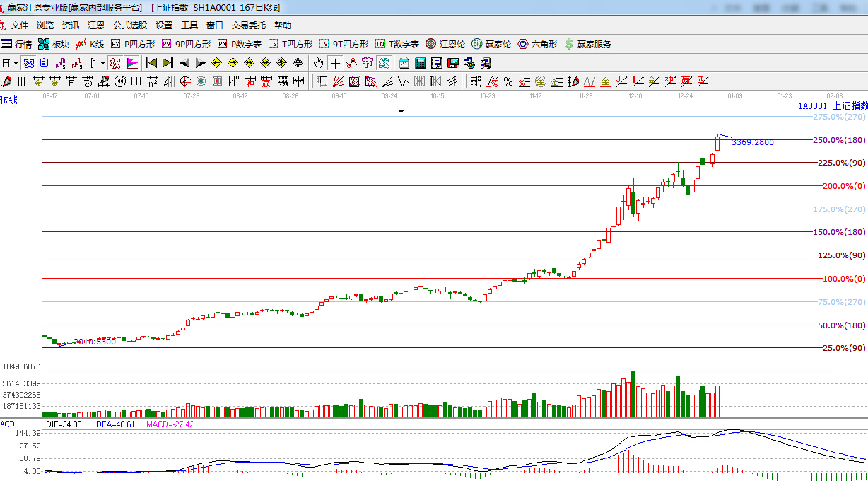The height and width of the screenshot is (481, 868).
Task: Toggle the highlighted chart display mode button
Action: 28,63
